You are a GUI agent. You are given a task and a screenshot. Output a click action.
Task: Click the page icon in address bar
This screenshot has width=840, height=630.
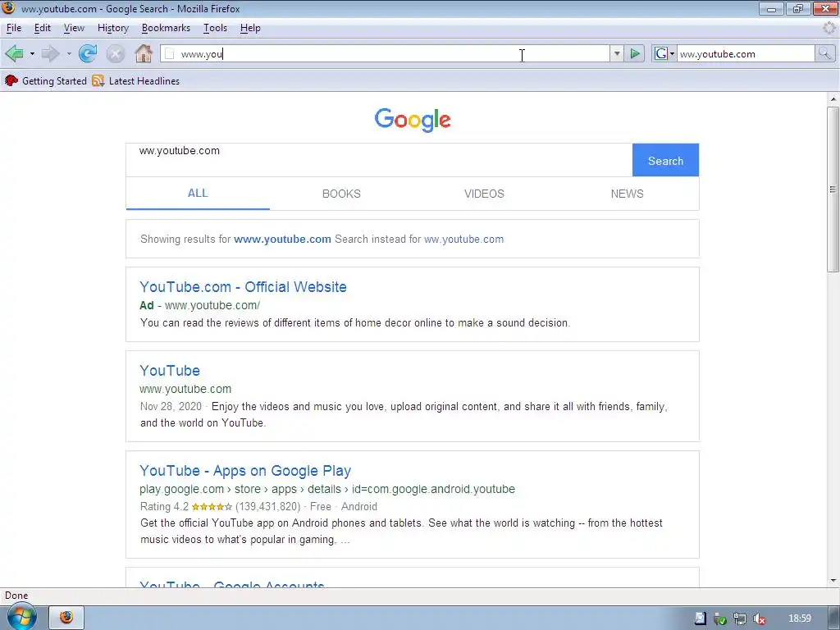pos(169,53)
